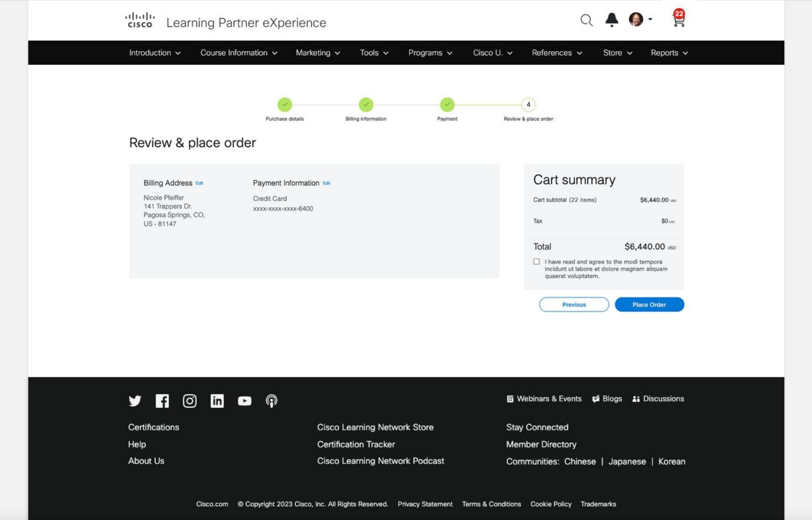Open the podcast footer icon
Viewport: 812px width, 520px height.
272,401
